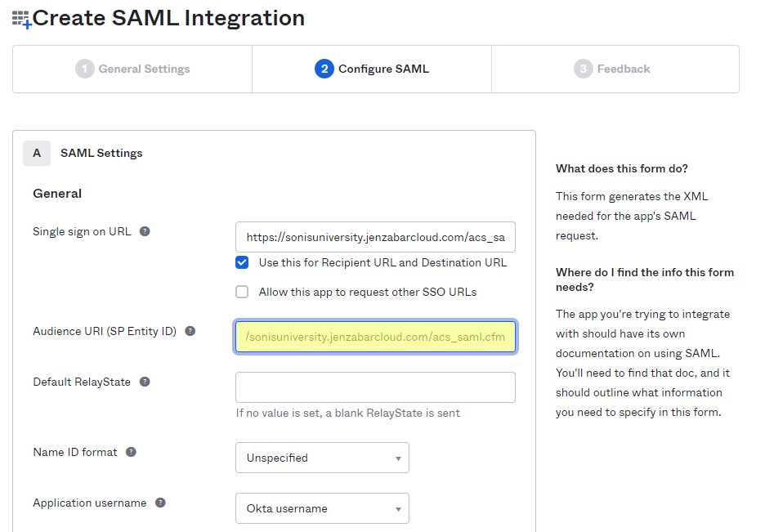Click the section A badge in SAML Settings
Image resolution: width=765 pixels, height=532 pixels.
click(x=37, y=153)
